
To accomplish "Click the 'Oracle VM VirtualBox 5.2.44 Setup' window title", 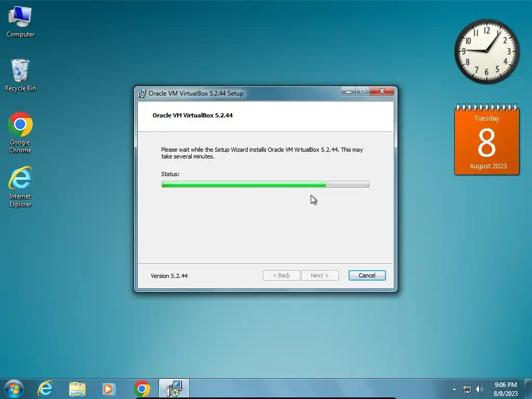I will [x=196, y=94].
